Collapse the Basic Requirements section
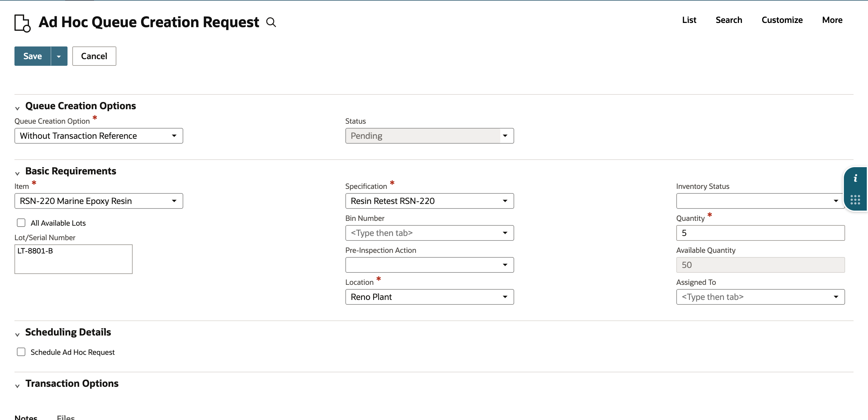Viewport: 868px width, 420px height. pyautogui.click(x=17, y=173)
